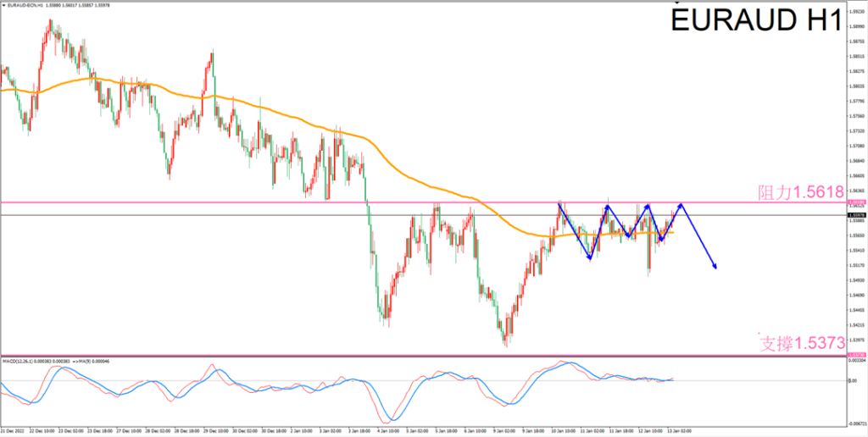Click the 13 Jan 02:00 time label
Screen dimensions: 868x437
682,431
